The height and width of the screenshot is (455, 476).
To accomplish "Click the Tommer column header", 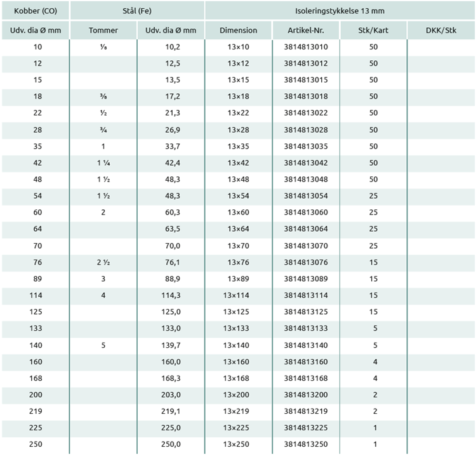I will [103, 30].
